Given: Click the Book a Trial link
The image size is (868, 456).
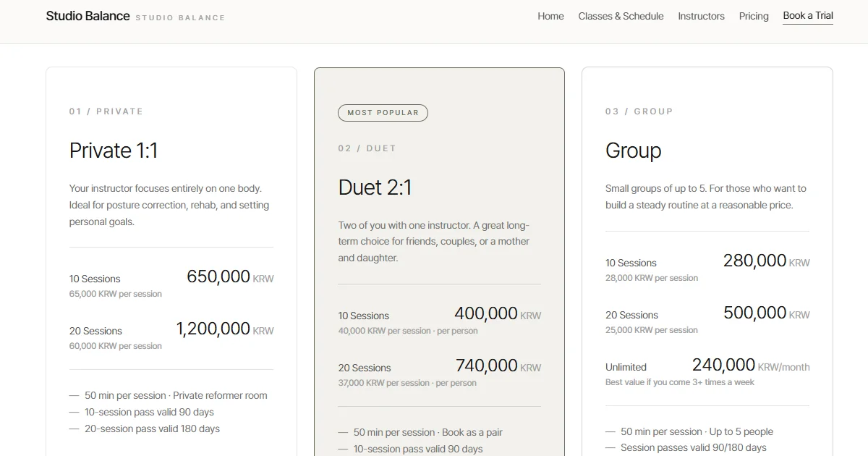Looking at the screenshot, I should click(808, 16).
